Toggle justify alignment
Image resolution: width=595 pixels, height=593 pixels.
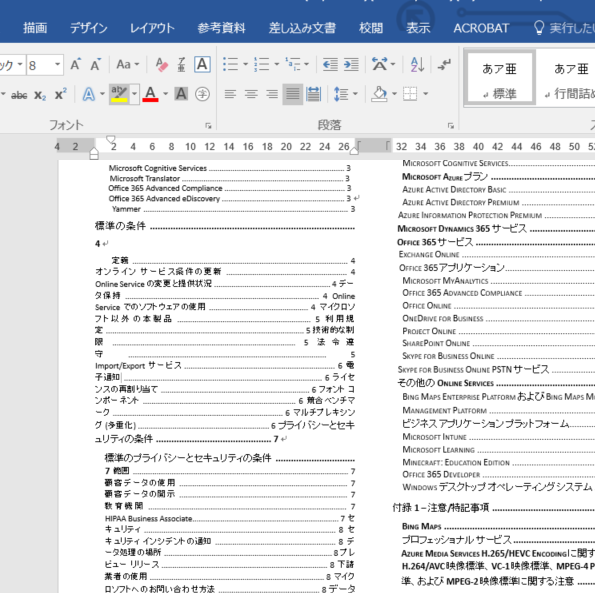(293, 94)
